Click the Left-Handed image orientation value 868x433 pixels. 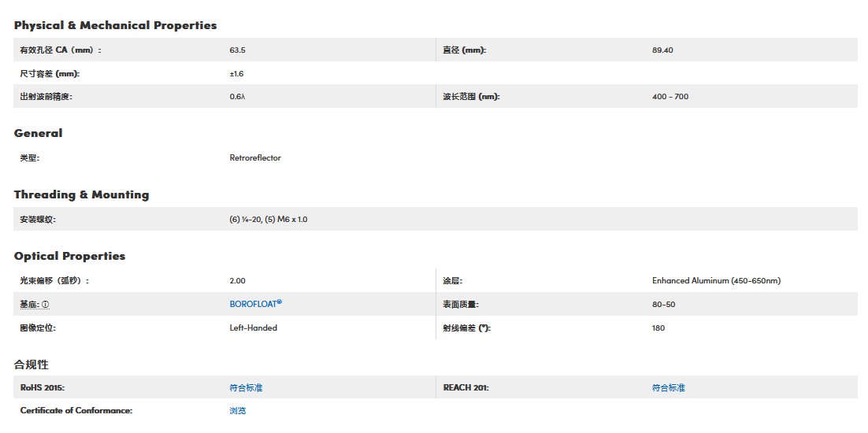pyautogui.click(x=253, y=328)
